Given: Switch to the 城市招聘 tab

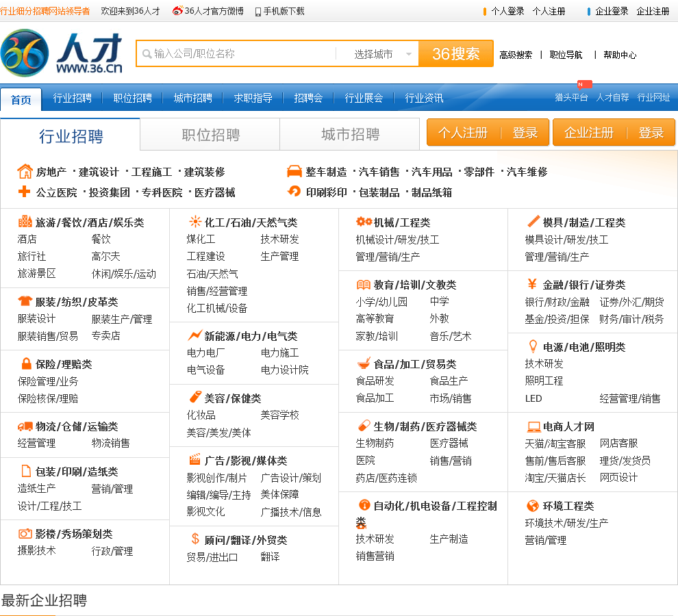Looking at the screenshot, I should click(x=350, y=134).
